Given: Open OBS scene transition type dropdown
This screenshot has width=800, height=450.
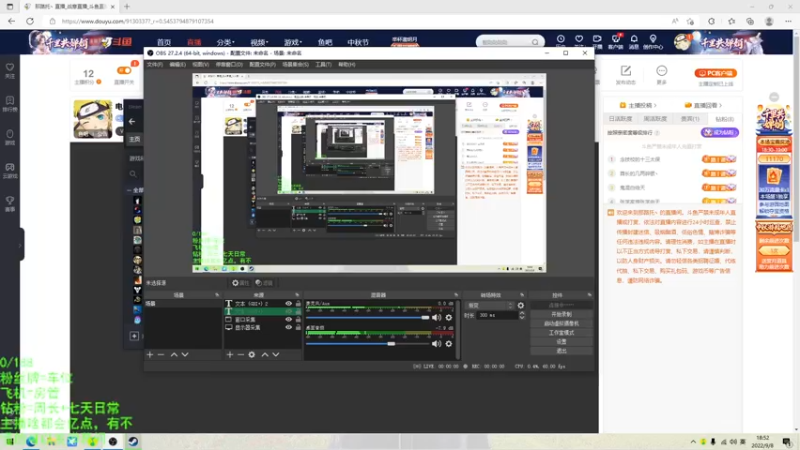Looking at the screenshot, I should pyautogui.click(x=489, y=306).
